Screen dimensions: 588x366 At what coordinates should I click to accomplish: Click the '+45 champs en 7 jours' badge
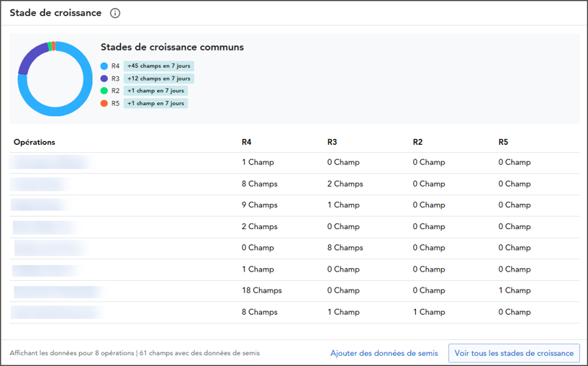pos(158,66)
